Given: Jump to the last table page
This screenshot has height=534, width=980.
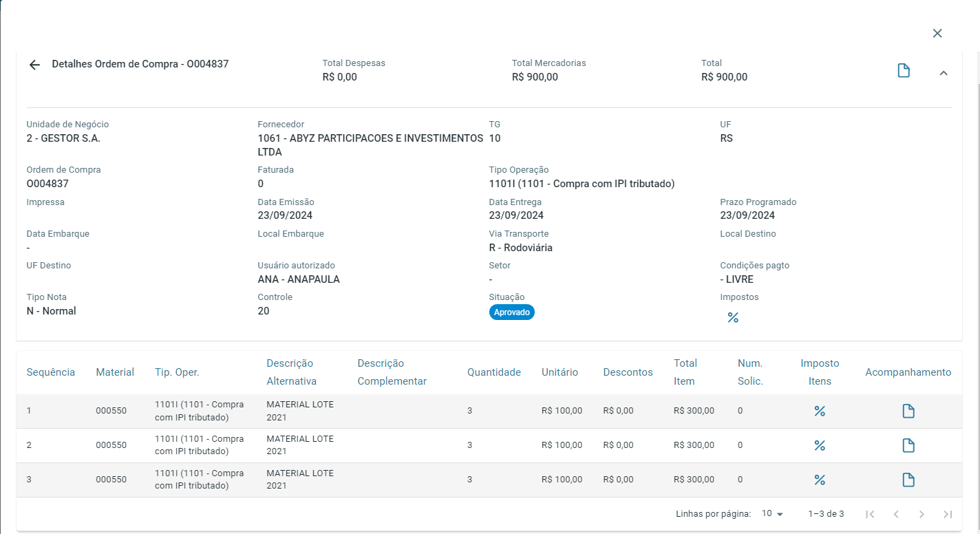Looking at the screenshot, I should pos(948,514).
